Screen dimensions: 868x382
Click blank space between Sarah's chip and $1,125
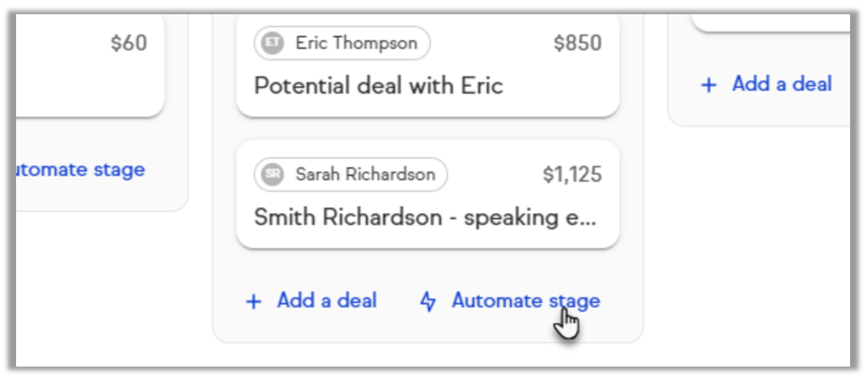pyautogui.click(x=494, y=174)
